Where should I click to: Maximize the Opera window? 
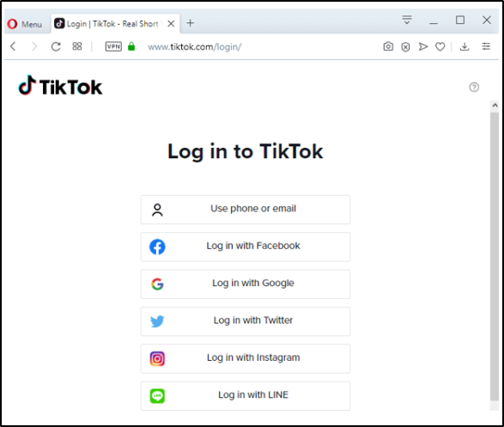pos(460,20)
